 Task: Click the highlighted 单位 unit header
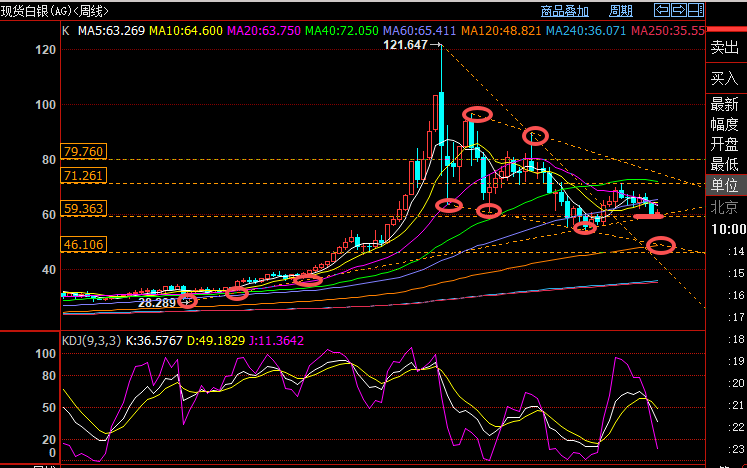[x=726, y=185]
